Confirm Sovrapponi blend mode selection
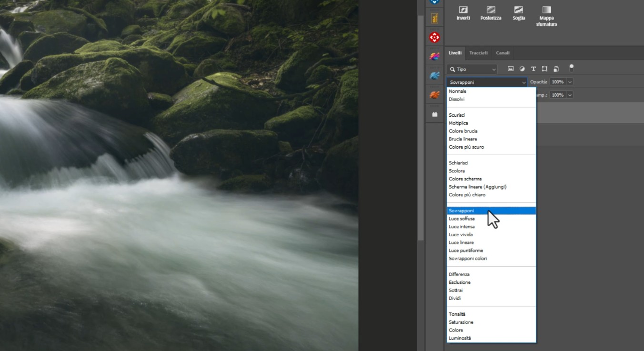 [461, 210]
